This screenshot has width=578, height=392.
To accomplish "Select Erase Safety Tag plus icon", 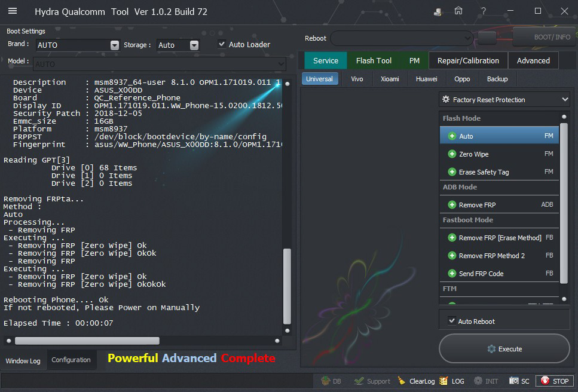I will (452, 171).
